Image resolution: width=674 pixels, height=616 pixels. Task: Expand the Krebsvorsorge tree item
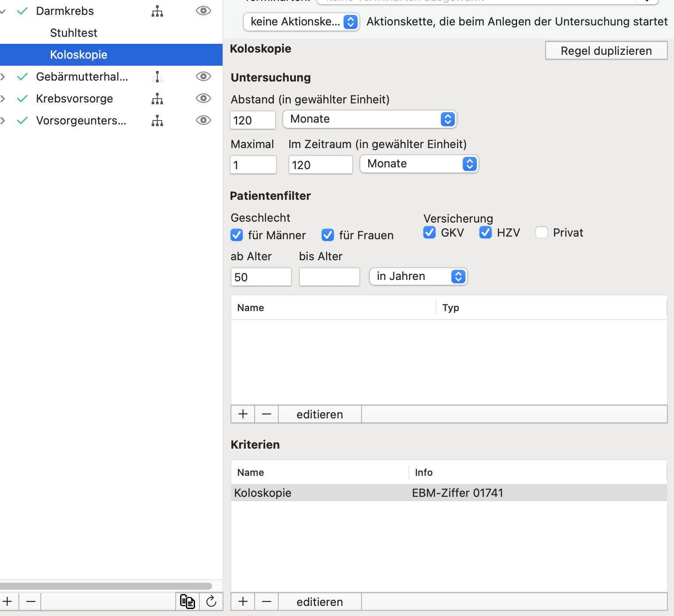[3, 99]
